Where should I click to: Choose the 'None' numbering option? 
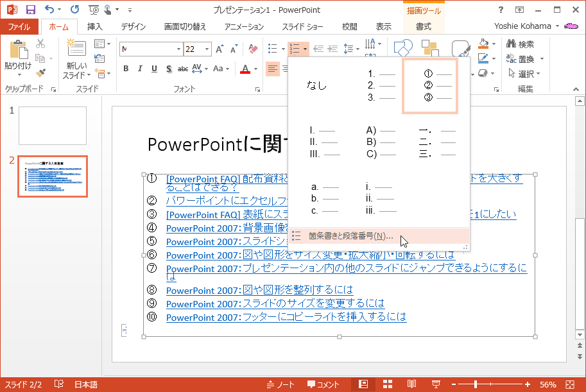point(316,86)
